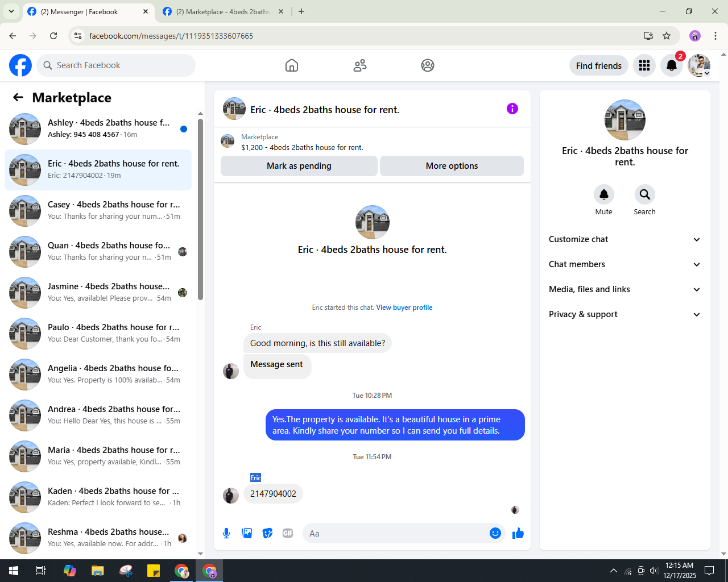
Task: Choose a GIF icon
Action: [288, 533]
